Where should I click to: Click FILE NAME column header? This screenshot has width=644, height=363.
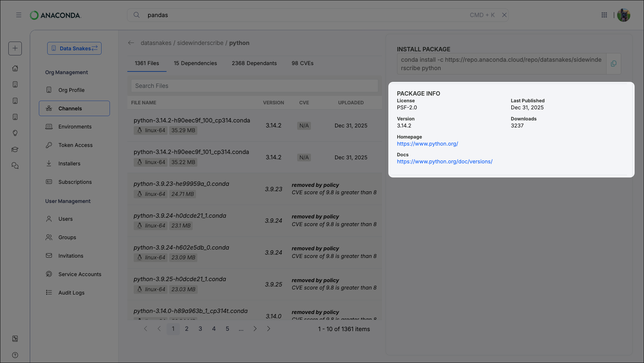(143, 103)
